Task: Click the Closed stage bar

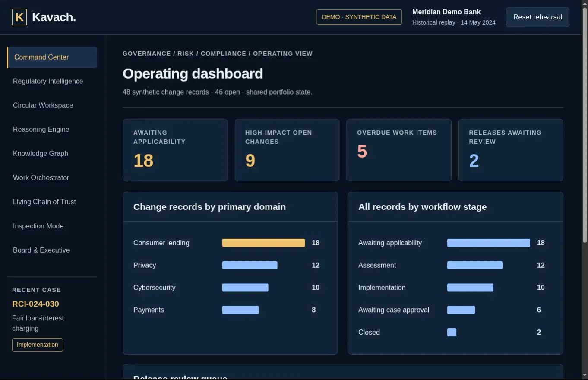Action: 452,332
